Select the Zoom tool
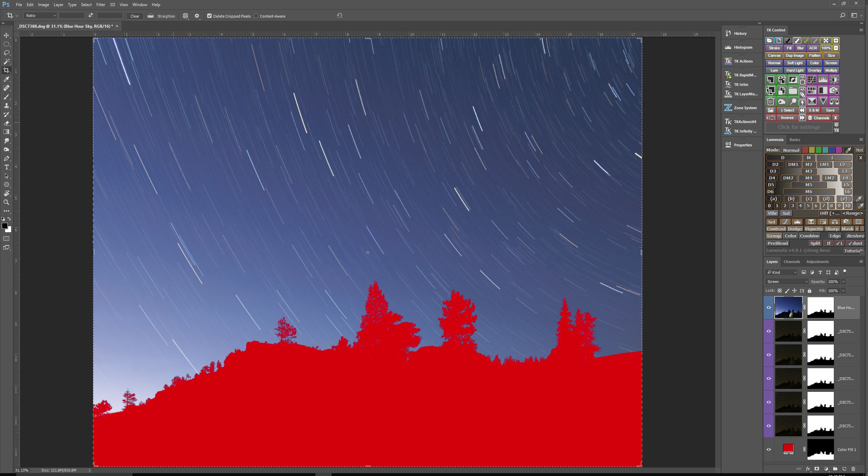The height and width of the screenshot is (476, 868). (x=6, y=203)
